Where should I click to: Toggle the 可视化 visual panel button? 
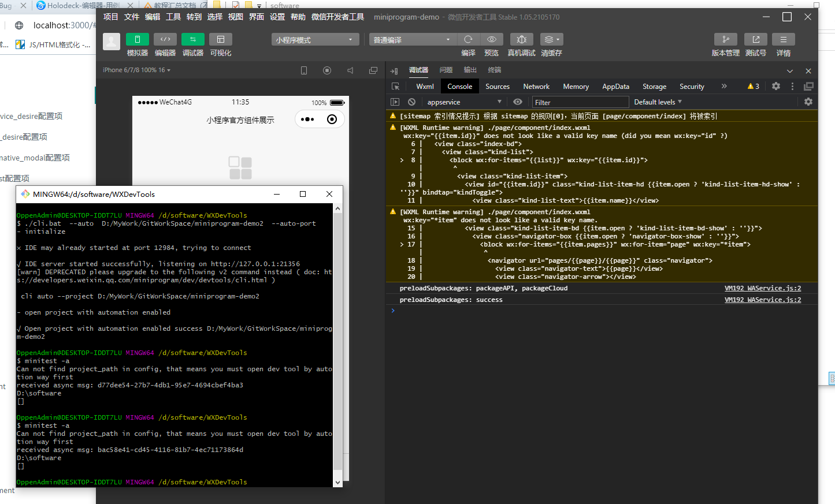pos(221,39)
